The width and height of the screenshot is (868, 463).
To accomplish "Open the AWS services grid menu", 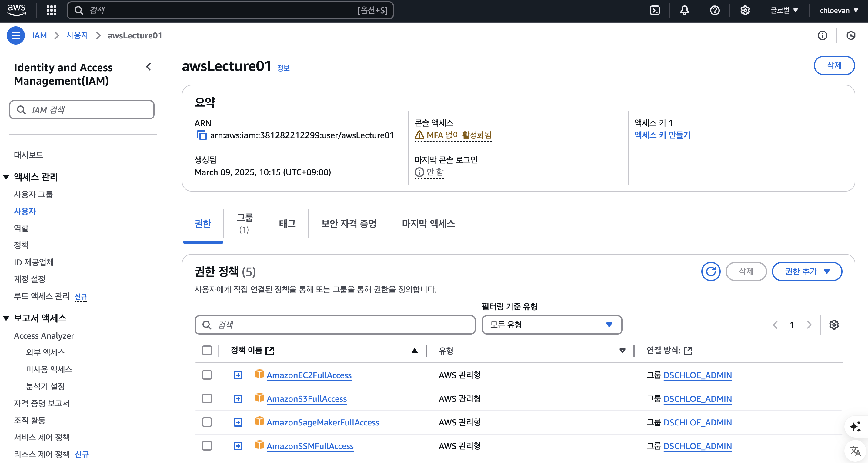I will point(51,10).
